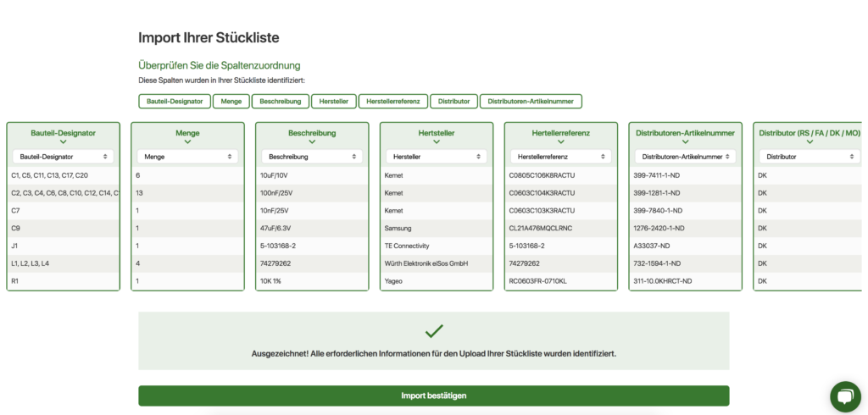The width and height of the screenshot is (868, 415).
Task: Click description cell 47uF/6.3V
Action: click(312, 228)
